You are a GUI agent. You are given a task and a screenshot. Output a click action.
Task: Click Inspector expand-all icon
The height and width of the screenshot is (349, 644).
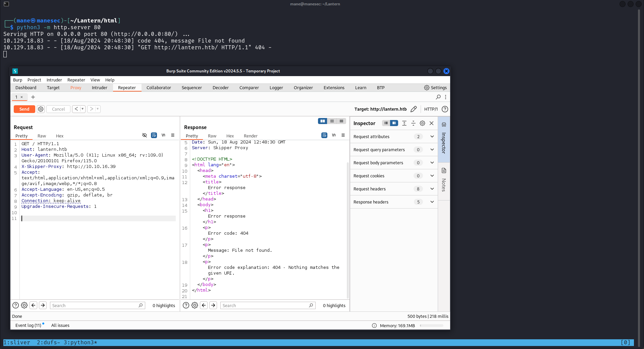[404, 123]
